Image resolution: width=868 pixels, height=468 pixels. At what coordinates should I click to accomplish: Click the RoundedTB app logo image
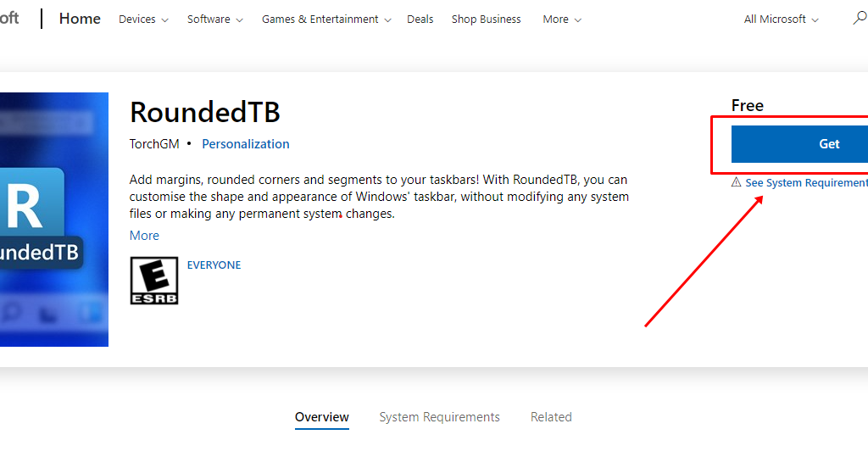pyautogui.click(x=53, y=219)
